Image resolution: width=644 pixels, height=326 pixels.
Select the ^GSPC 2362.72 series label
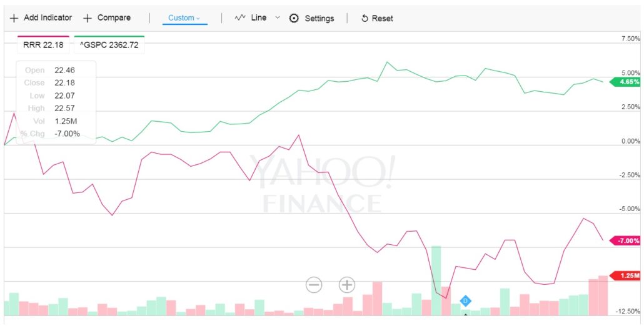(x=109, y=45)
